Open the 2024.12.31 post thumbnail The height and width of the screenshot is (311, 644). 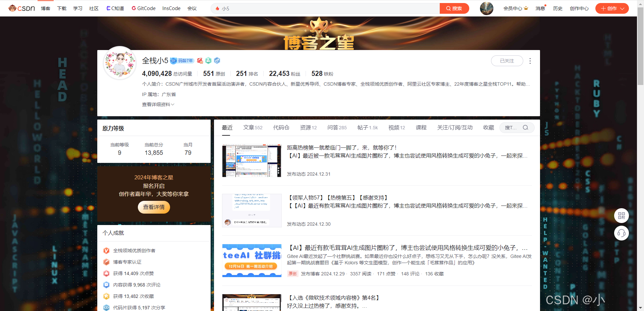point(252,161)
